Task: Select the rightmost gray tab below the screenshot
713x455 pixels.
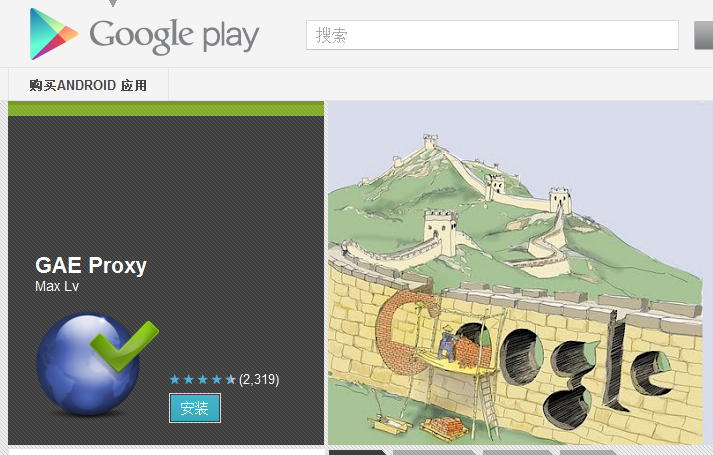Action: [x=587, y=452]
